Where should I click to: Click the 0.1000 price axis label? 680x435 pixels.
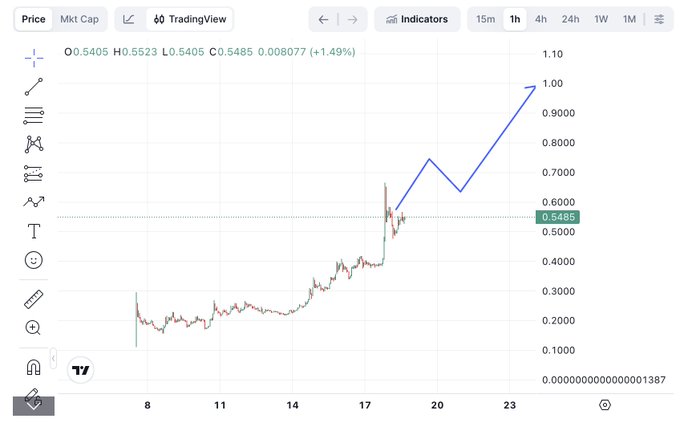pyautogui.click(x=558, y=350)
